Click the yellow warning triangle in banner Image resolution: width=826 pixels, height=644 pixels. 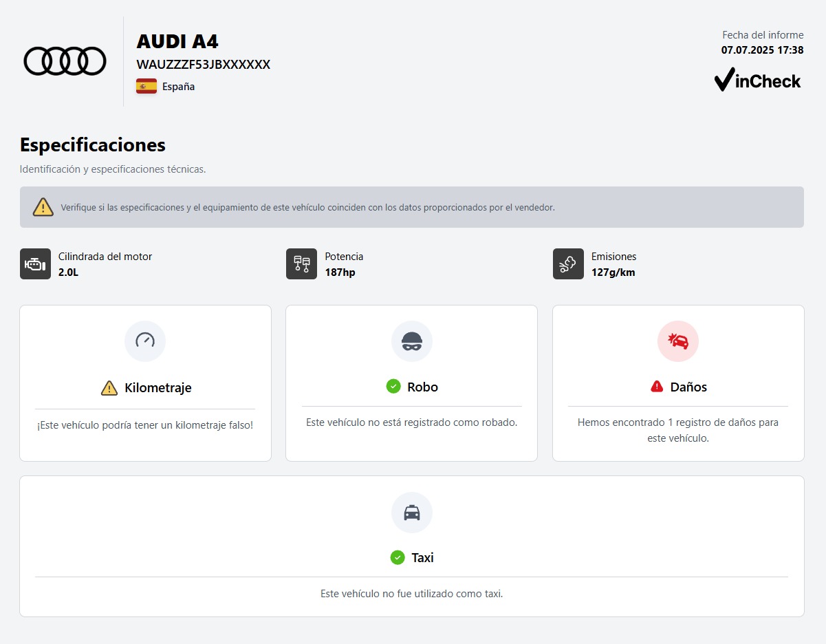43,207
